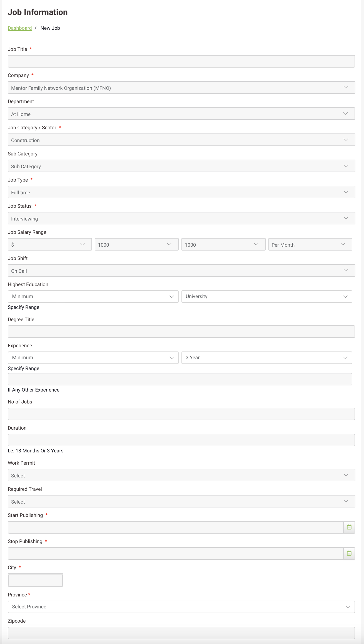Image resolution: width=364 pixels, height=644 pixels.
Task: Open the Select Province dropdown
Action: click(181, 607)
